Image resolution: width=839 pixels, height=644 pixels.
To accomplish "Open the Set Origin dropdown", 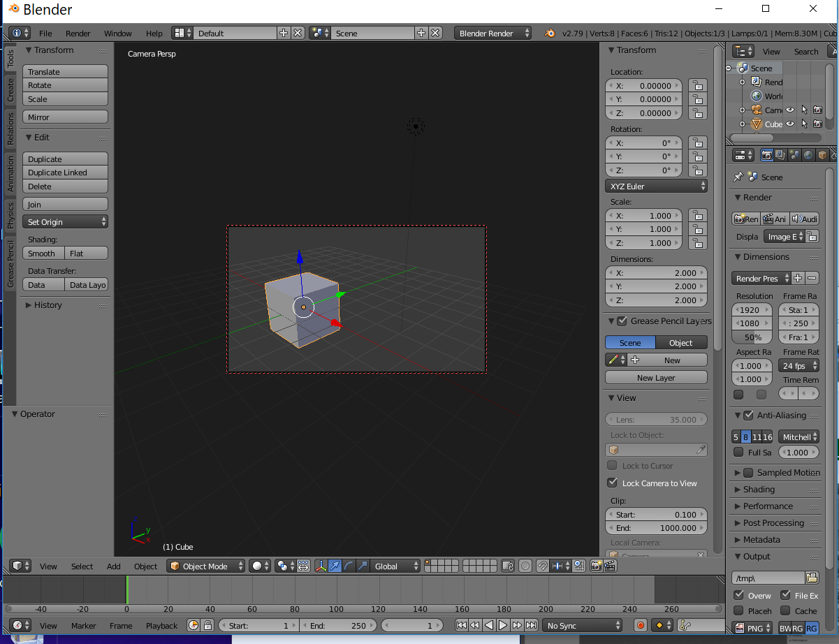I will (x=66, y=221).
